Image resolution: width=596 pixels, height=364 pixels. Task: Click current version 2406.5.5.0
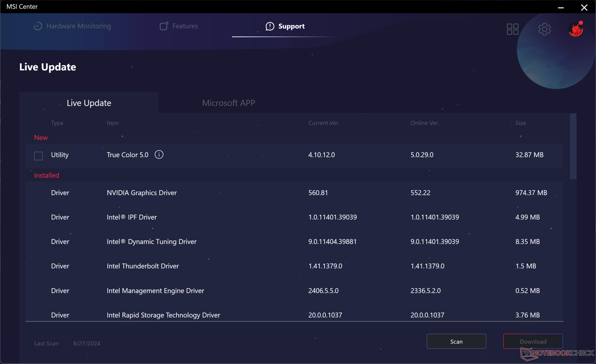pyautogui.click(x=323, y=291)
